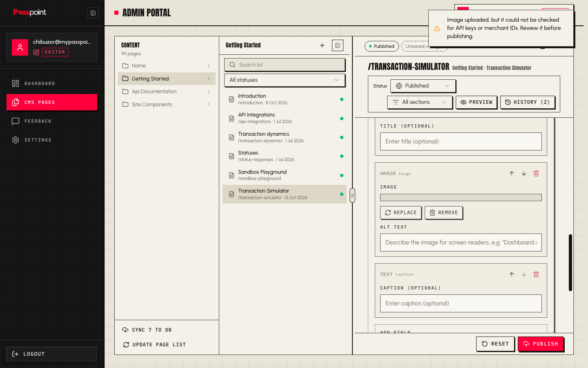
Task: Collapse the Getting Started list panel
Action: pyautogui.click(x=338, y=45)
